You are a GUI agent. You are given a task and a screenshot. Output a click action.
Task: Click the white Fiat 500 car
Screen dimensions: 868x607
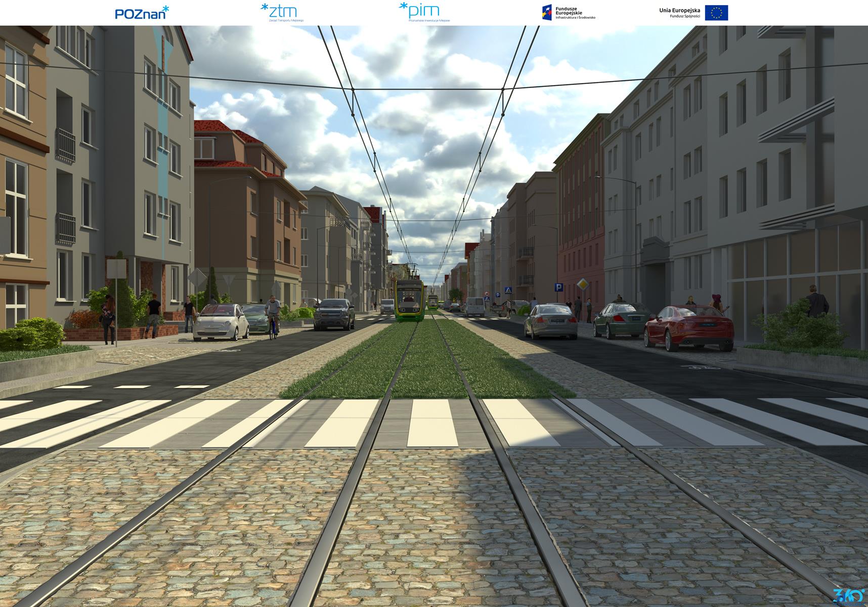pos(221,322)
